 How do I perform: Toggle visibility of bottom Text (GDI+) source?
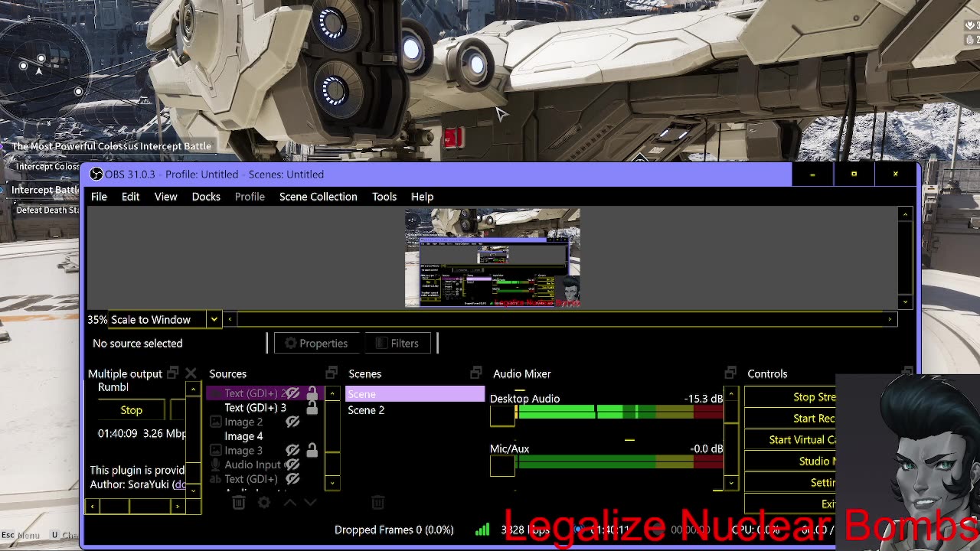point(292,479)
